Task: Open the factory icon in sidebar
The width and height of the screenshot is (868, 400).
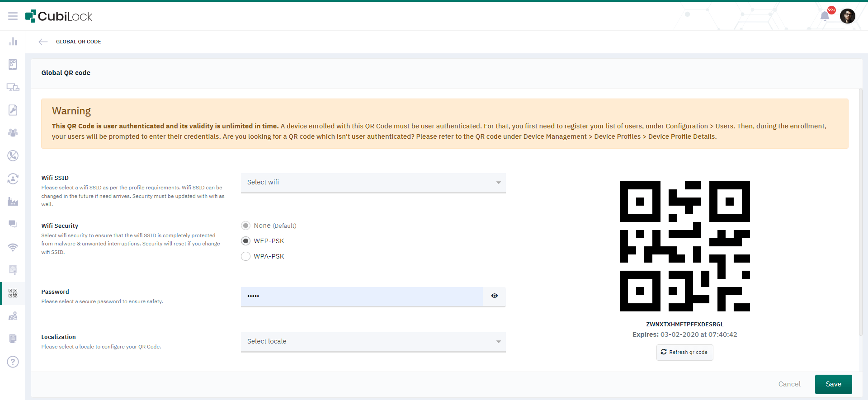Action: click(13, 202)
